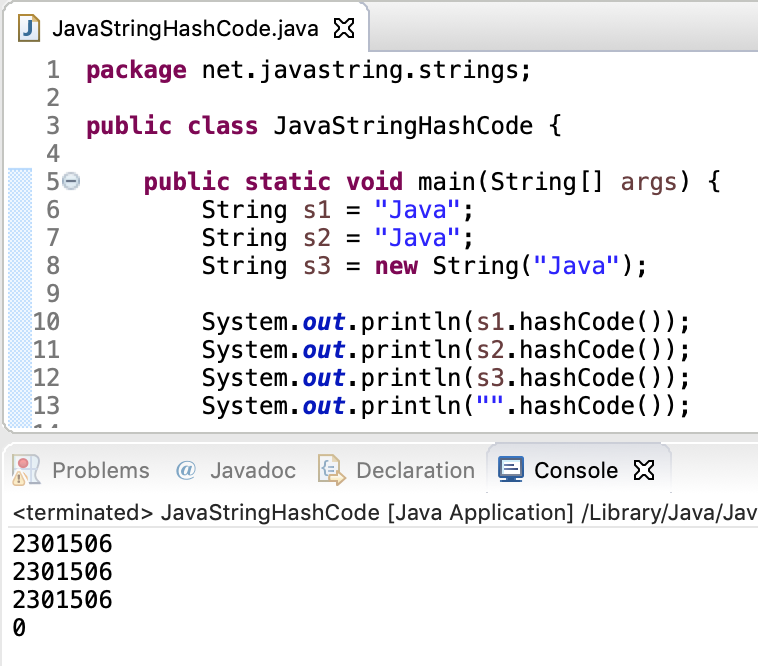
Task: Click the Javadoc @ icon
Action: (185, 470)
